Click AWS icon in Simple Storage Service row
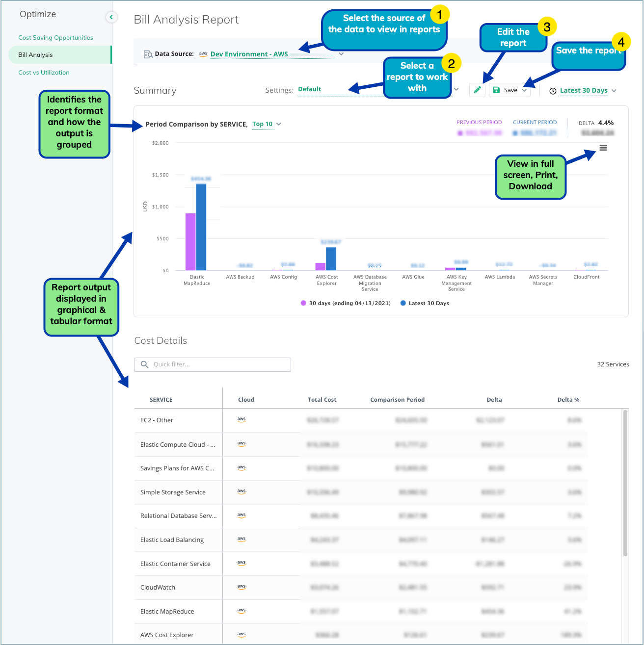 pos(241,491)
